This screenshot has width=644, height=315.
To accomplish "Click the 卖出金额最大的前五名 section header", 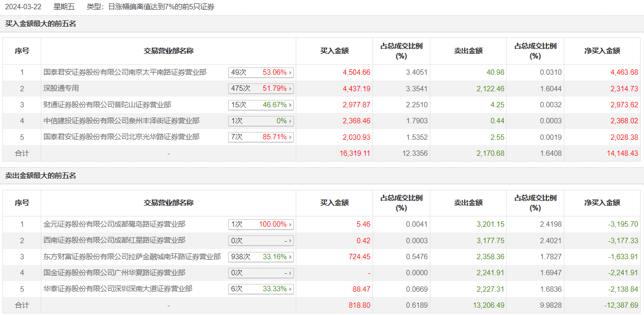I will pyautogui.click(x=41, y=176).
